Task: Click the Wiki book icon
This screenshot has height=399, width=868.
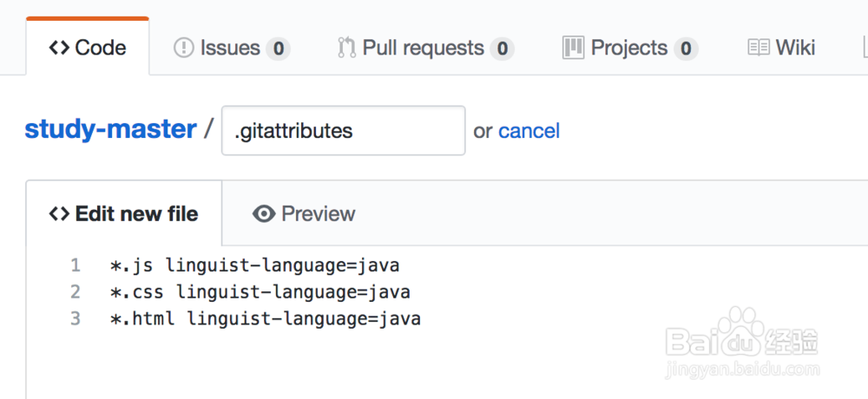Action: (x=759, y=48)
